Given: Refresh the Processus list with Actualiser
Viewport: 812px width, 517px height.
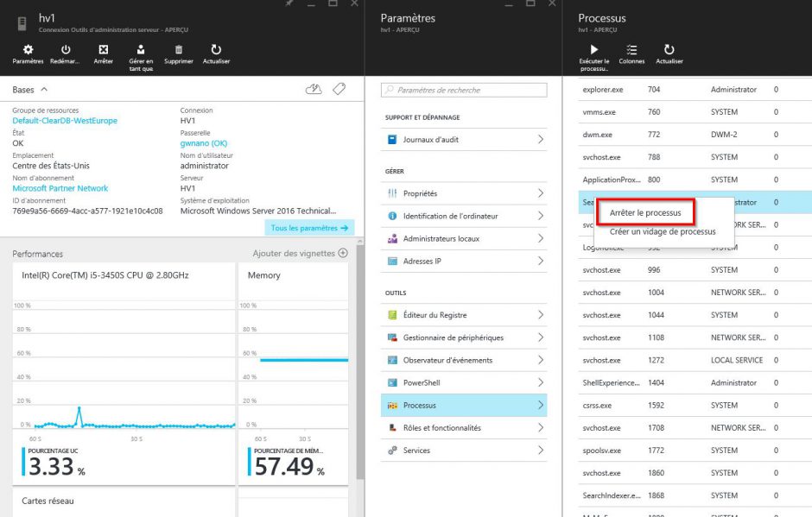Looking at the screenshot, I should (x=669, y=51).
